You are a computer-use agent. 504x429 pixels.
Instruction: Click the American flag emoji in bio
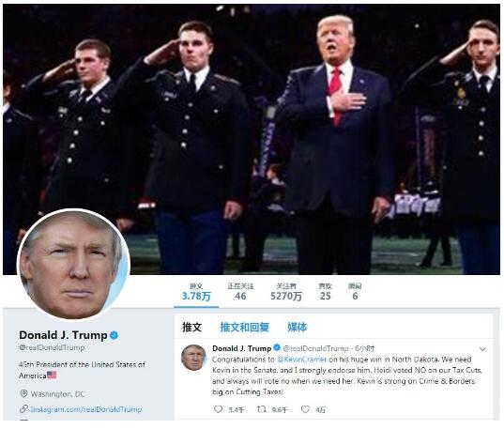coord(52,375)
